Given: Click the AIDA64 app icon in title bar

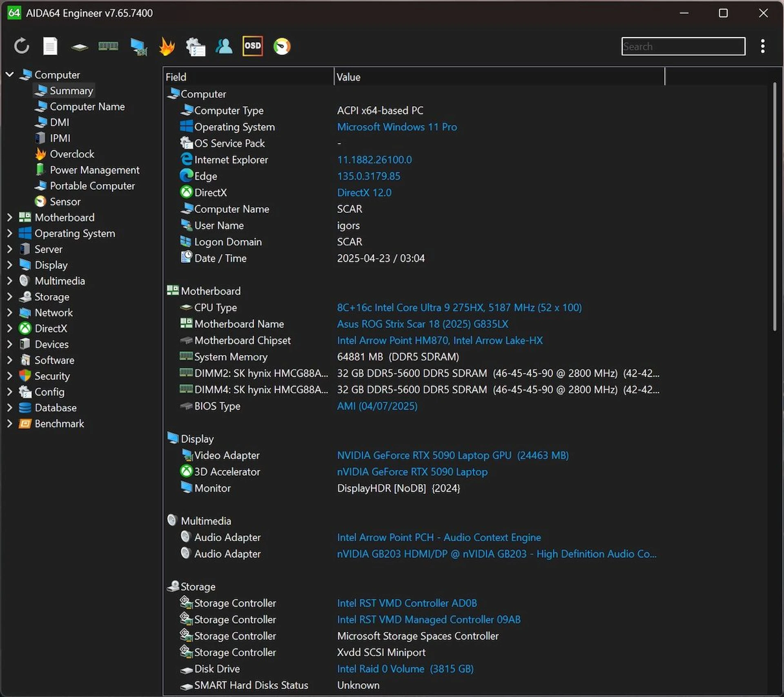Looking at the screenshot, I should coord(14,13).
